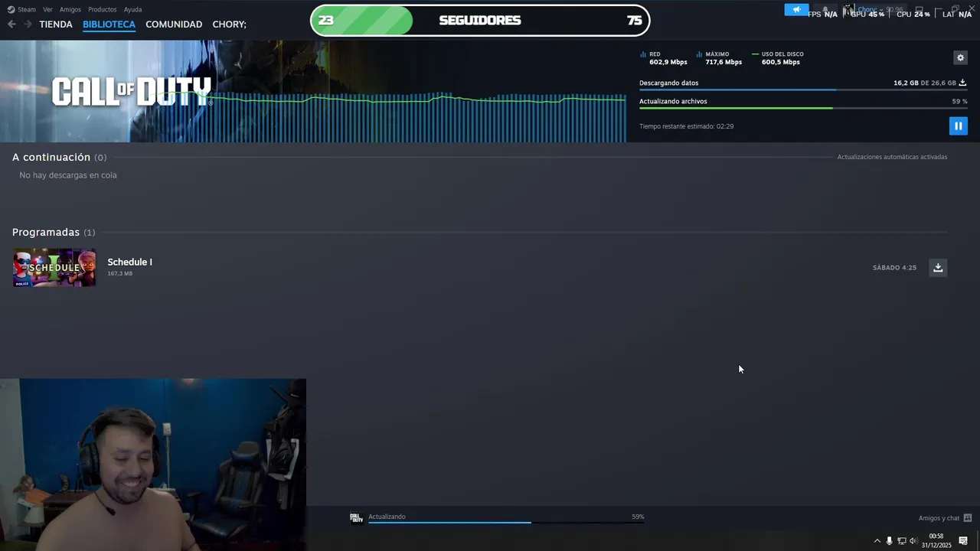The height and width of the screenshot is (551, 980).
Task: Open the CHORY; profile tab
Action: click(230, 24)
